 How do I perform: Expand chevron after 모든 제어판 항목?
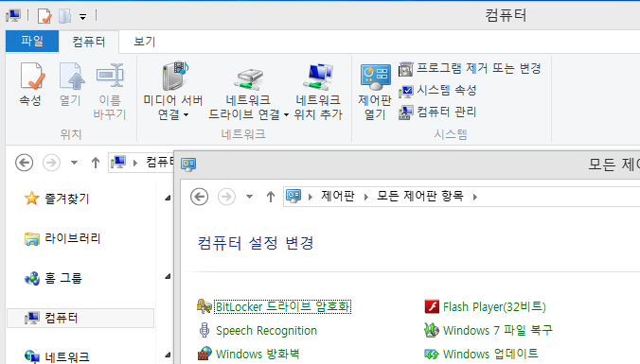click(x=474, y=197)
